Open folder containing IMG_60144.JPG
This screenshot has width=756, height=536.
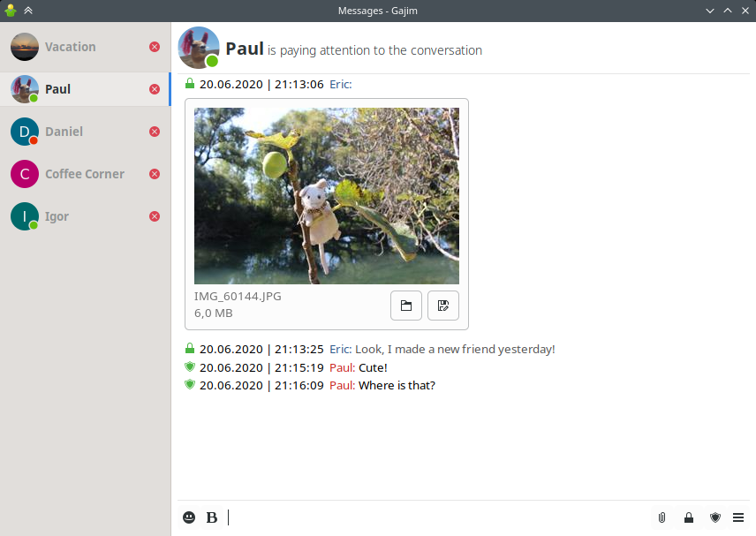pos(406,306)
